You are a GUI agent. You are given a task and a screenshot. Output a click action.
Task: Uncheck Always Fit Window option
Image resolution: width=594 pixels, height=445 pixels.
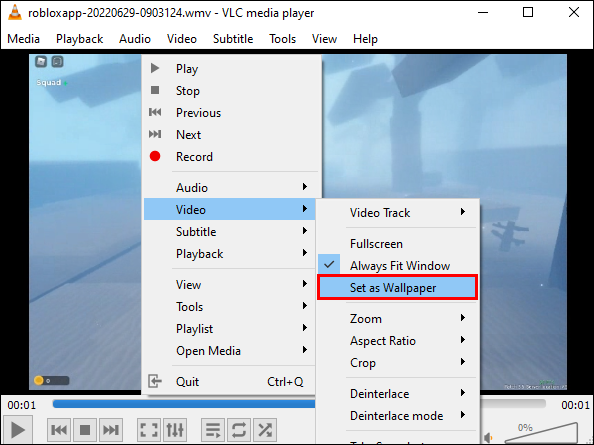[x=397, y=265]
